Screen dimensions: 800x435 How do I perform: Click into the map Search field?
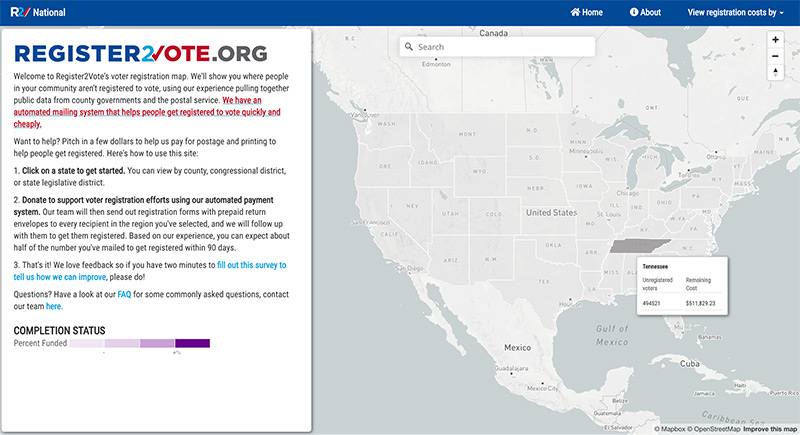(x=500, y=47)
